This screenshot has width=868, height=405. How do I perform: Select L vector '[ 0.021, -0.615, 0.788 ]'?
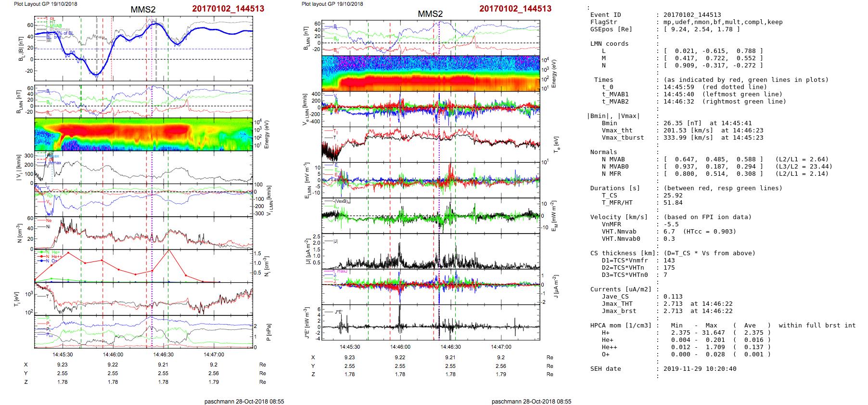click(x=713, y=51)
